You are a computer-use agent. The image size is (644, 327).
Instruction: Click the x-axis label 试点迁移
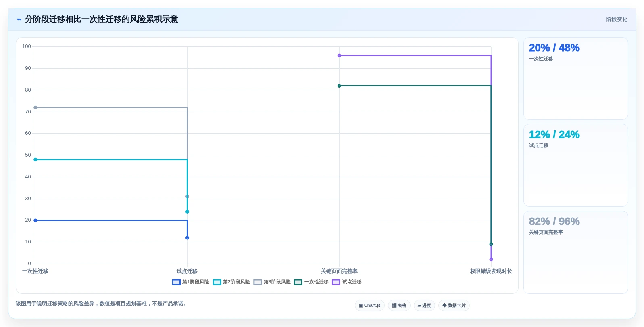pyautogui.click(x=187, y=271)
